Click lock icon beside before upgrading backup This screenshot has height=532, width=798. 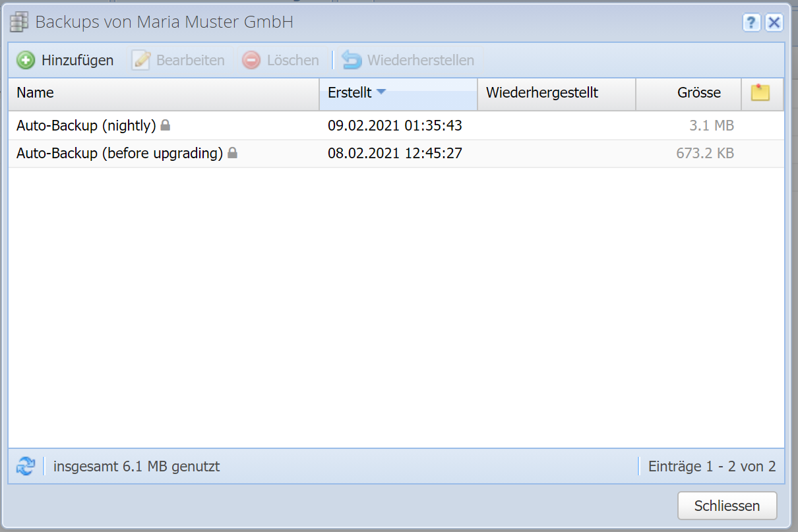232,153
